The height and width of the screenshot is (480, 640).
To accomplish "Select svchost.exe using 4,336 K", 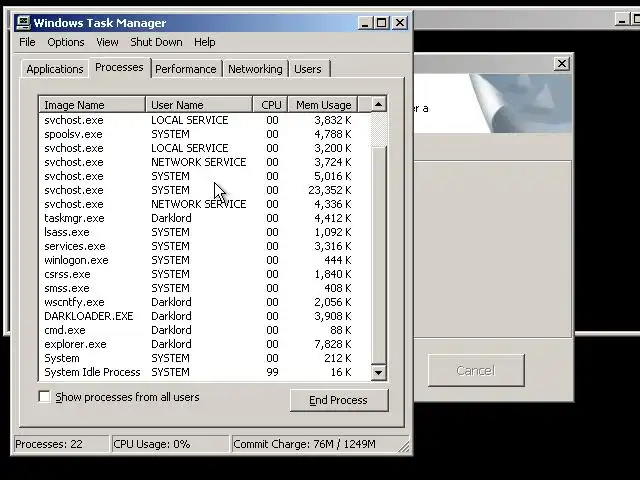I will coord(205,204).
